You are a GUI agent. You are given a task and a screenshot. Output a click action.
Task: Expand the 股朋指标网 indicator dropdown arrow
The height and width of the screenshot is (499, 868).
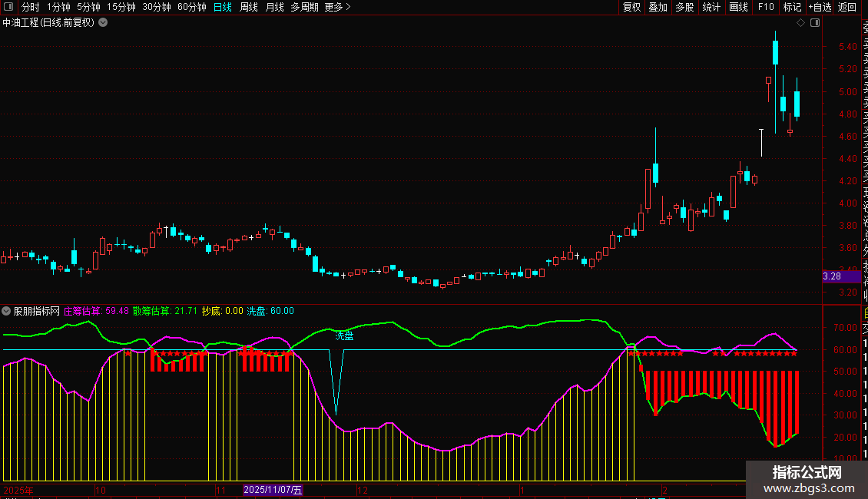click(7, 312)
